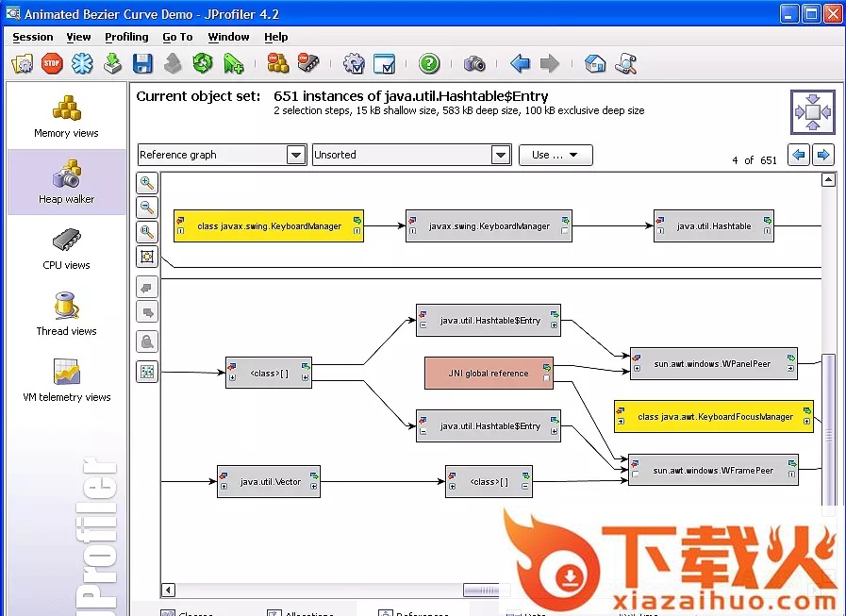The image size is (846, 616).
Task: Toggle checkbox on javax.swing.KeyboardManager gray node
Action: click(564, 231)
